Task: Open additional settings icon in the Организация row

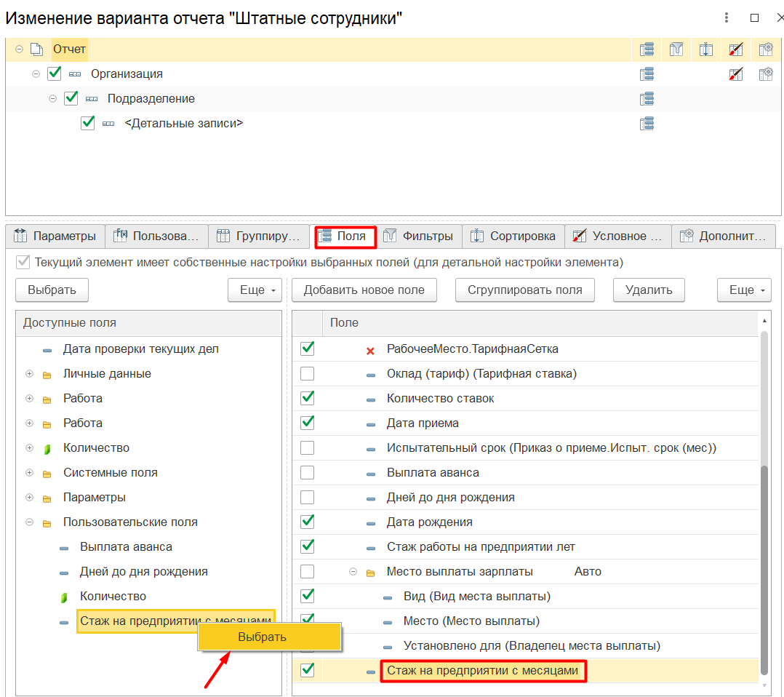Action: point(766,74)
